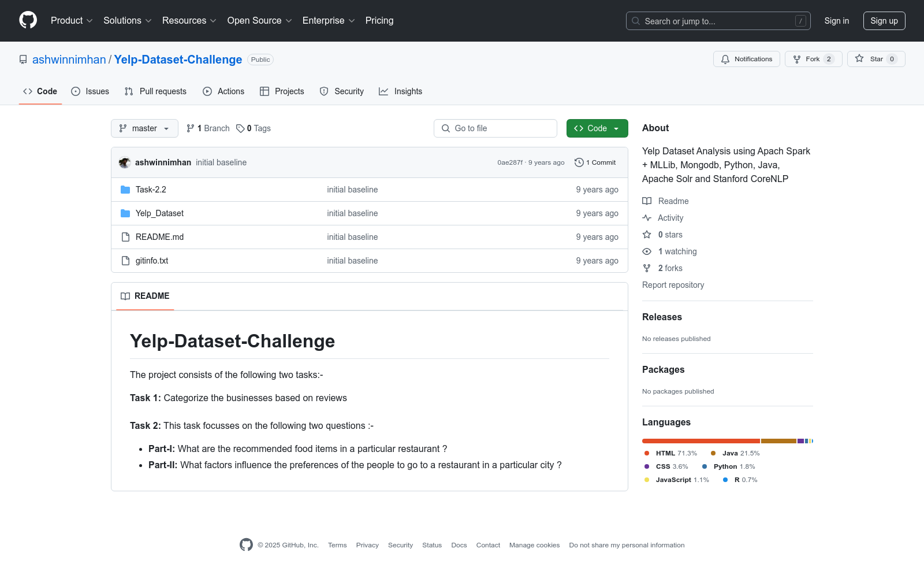Click the README.md file icon
The width and height of the screenshot is (924, 578).
click(125, 237)
